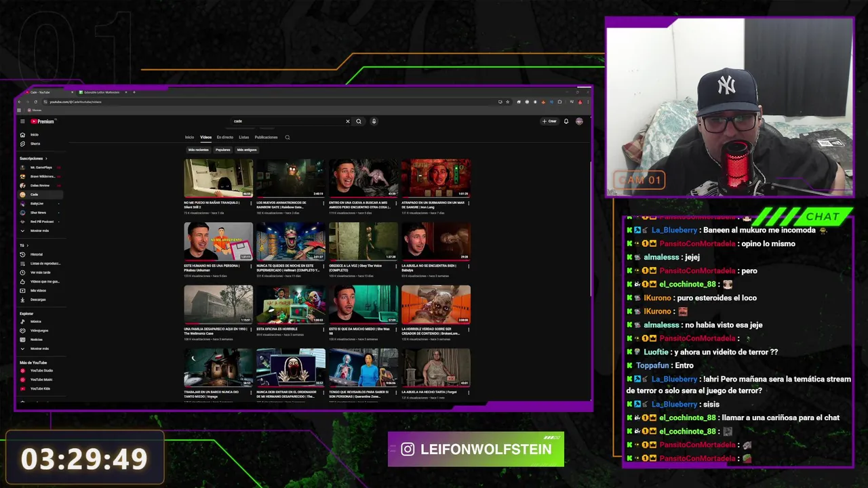The height and width of the screenshot is (488, 868).
Task: Open the notifications bell
Action: (x=566, y=121)
